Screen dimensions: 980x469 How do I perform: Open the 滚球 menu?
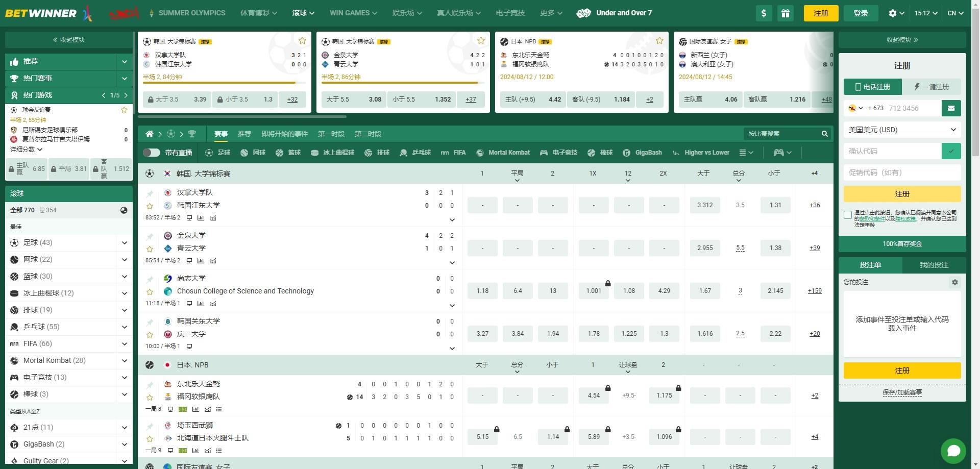(303, 13)
